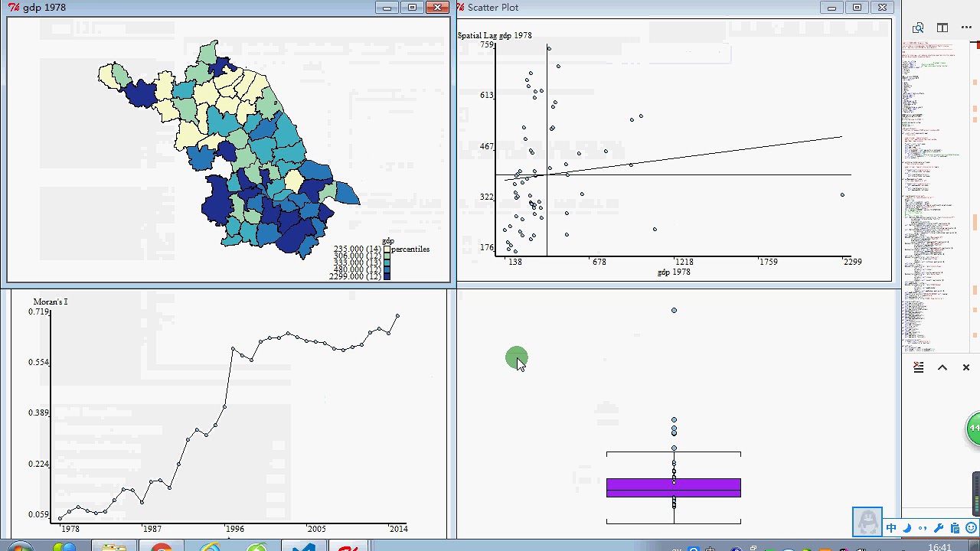Open VS Code from the Windows taskbar

click(305, 547)
